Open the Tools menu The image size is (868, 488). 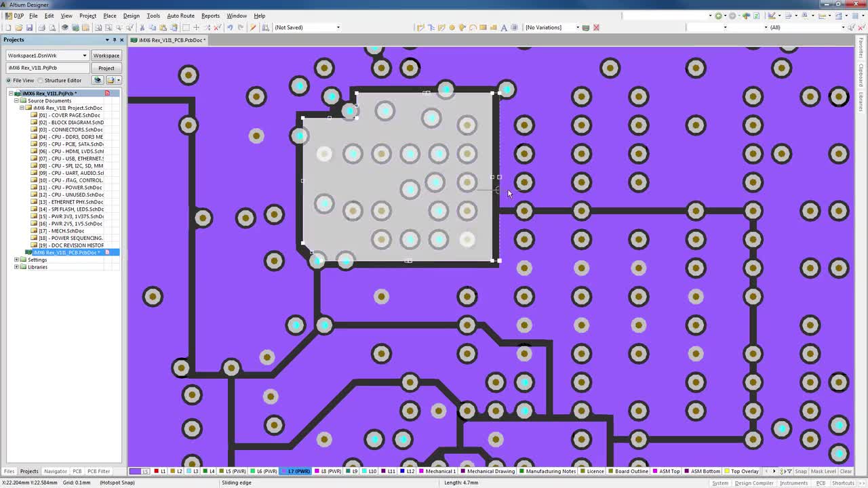point(153,16)
